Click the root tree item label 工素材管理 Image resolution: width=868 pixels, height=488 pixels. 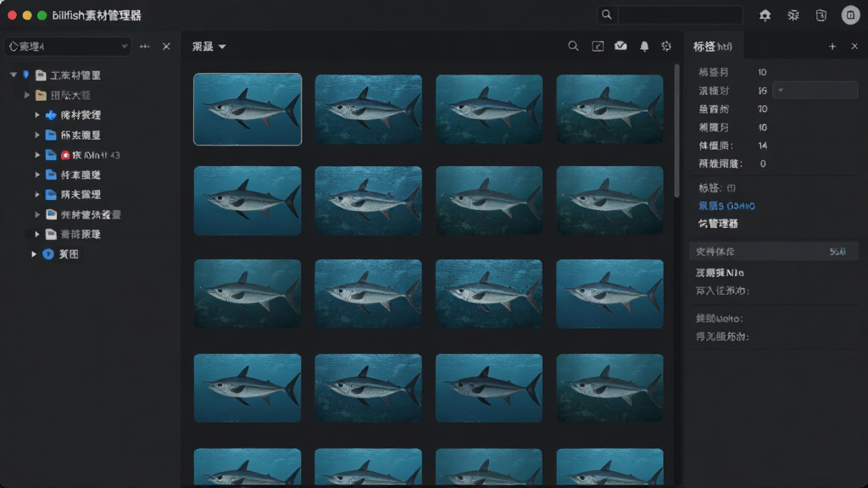[75, 75]
